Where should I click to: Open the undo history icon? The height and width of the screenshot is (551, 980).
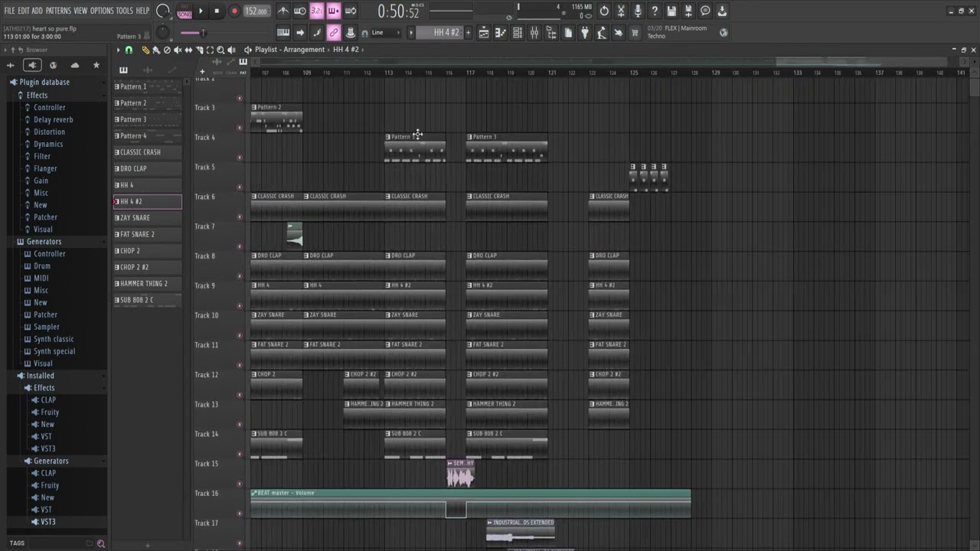click(604, 11)
